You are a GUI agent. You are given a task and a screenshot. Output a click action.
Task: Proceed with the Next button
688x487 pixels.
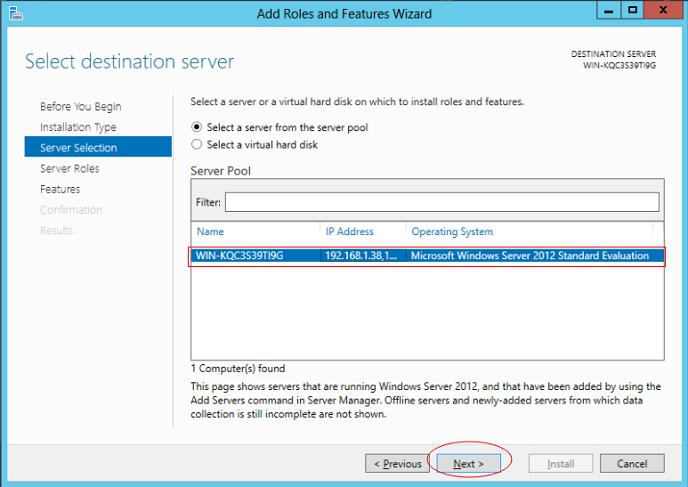468,464
